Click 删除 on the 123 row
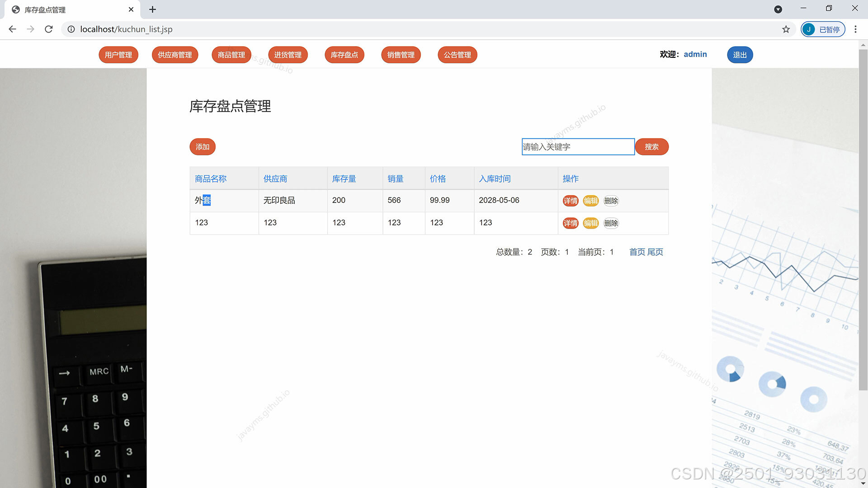 coord(611,223)
